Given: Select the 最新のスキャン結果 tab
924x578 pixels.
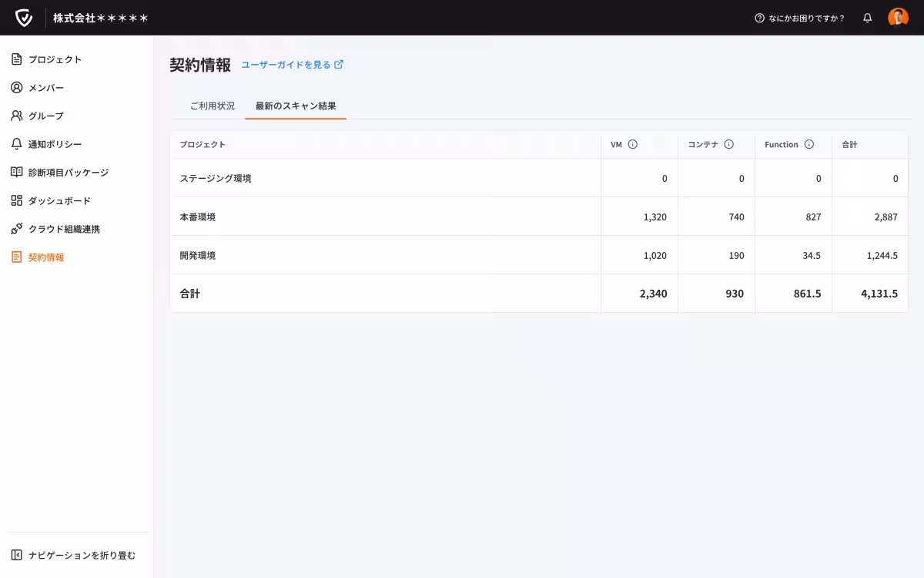Looking at the screenshot, I should point(295,106).
